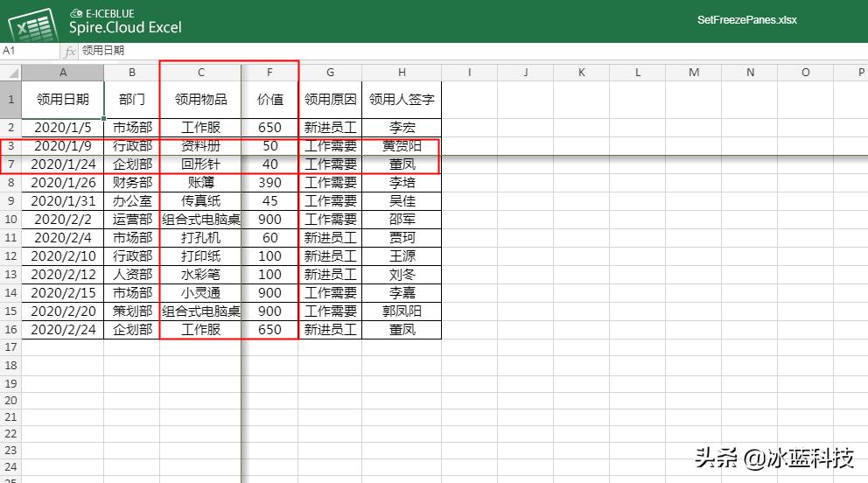Click the name cell 贾珂
868x483 pixels.
coord(402,238)
